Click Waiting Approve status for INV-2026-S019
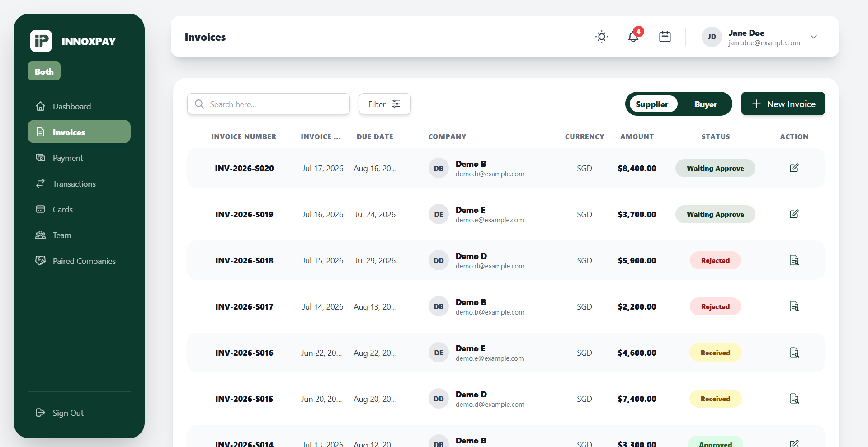868x447 pixels. 715,214
